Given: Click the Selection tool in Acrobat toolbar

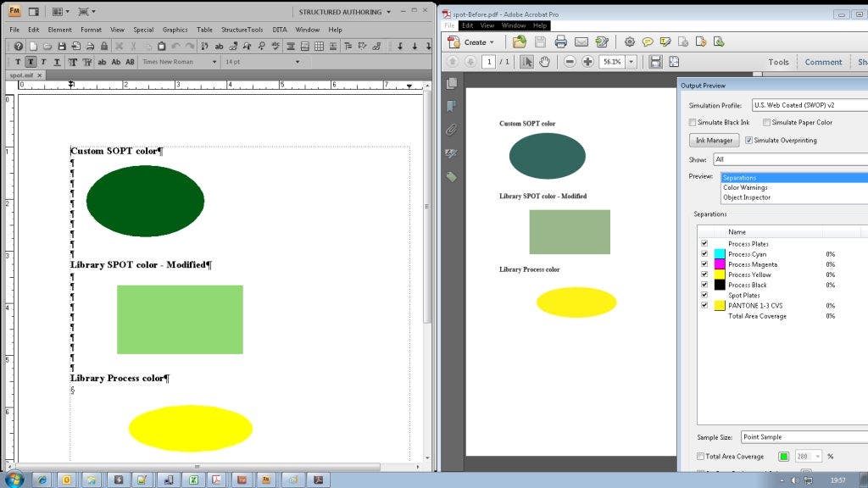Looking at the screenshot, I should [529, 61].
